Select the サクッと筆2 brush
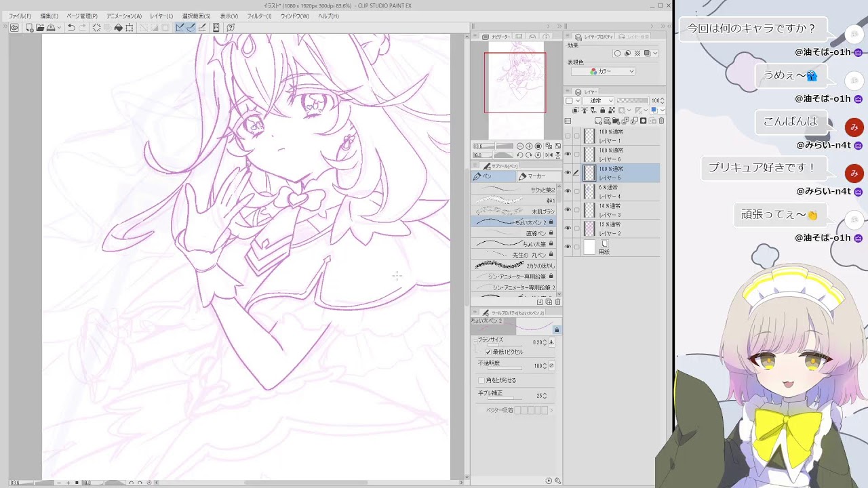Viewport: 868px width, 488px height. coord(513,190)
